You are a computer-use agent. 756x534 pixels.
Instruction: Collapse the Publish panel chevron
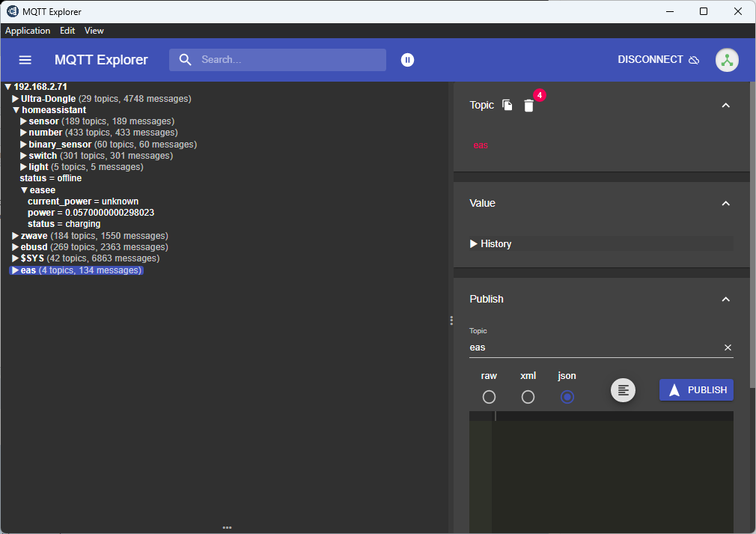[x=725, y=300]
